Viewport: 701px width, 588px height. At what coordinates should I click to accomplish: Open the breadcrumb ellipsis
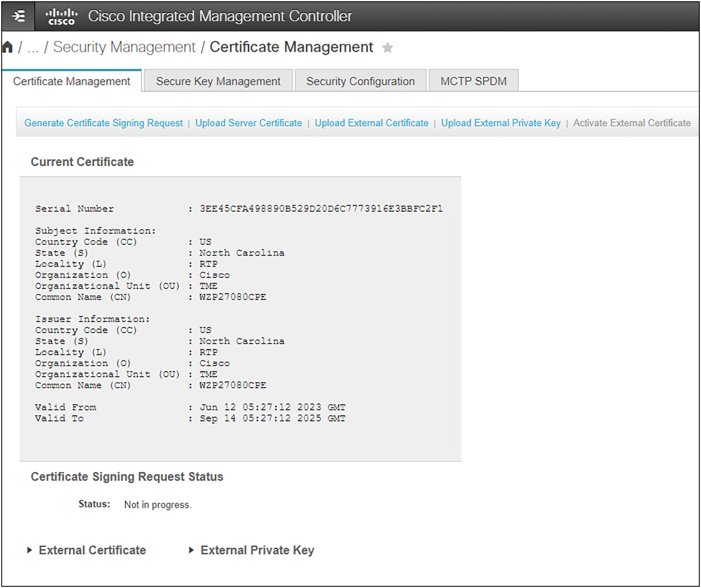[33, 48]
